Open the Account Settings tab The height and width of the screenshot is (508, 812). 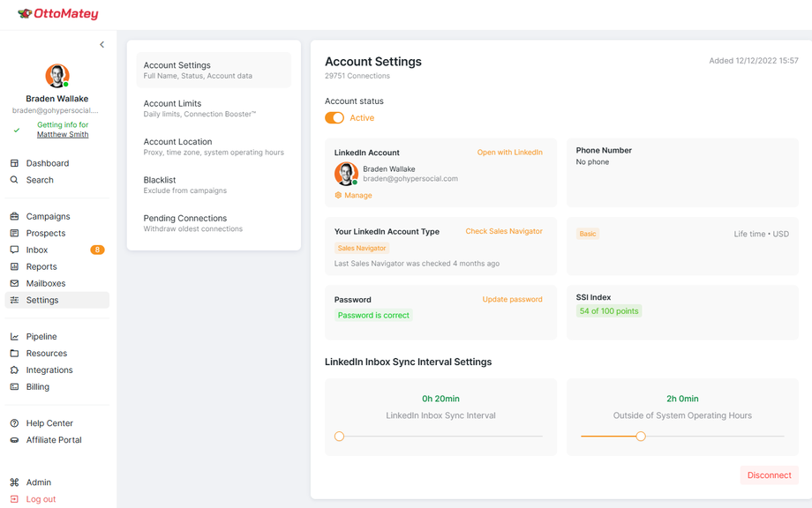[214, 70]
